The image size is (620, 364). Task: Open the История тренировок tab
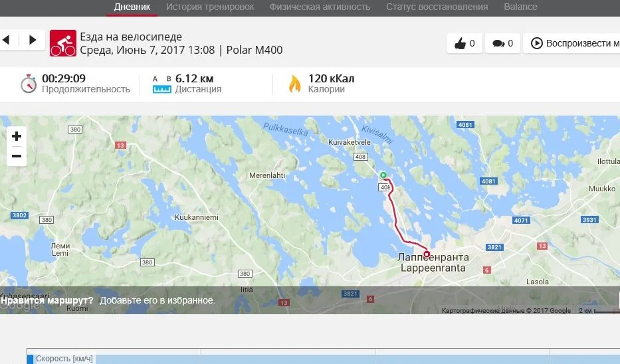[x=210, y=7]
